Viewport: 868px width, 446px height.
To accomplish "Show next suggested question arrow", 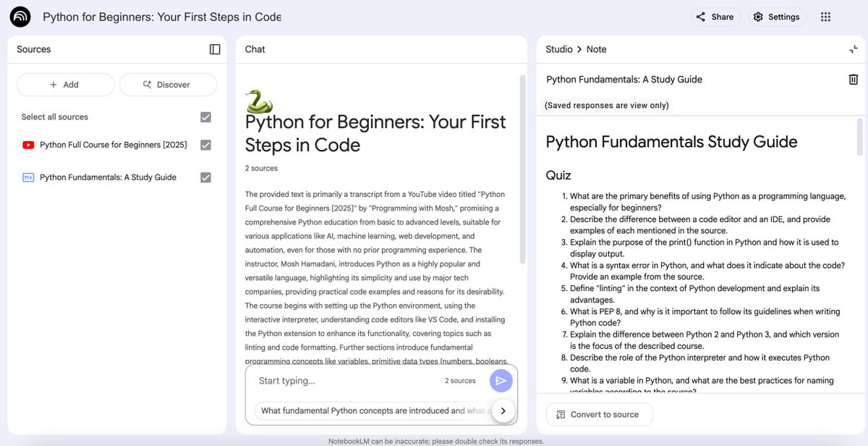I will (503, 411).
